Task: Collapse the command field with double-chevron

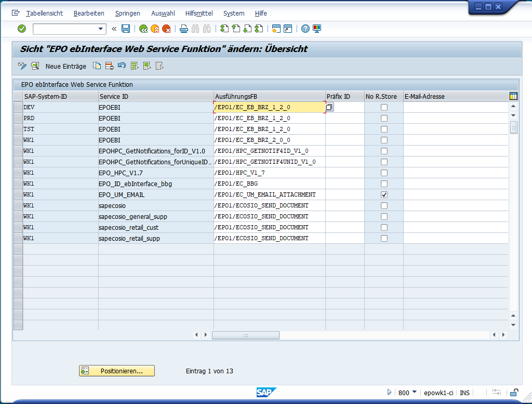Action: coord(114,29)
